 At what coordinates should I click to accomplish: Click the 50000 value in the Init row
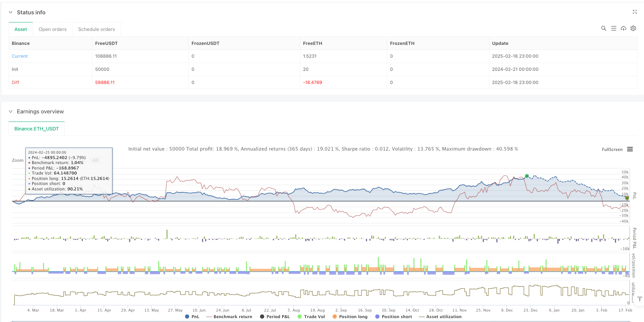(x=102, y=69)
